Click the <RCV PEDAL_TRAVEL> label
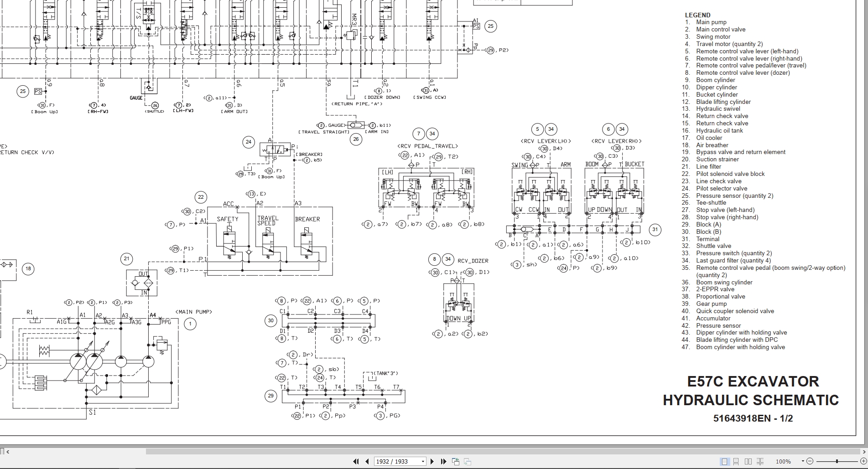 pos(427,146)
